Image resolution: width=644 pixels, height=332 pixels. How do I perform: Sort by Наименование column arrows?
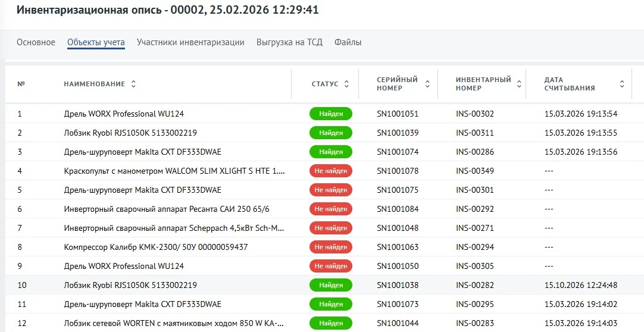click(133, 84)
